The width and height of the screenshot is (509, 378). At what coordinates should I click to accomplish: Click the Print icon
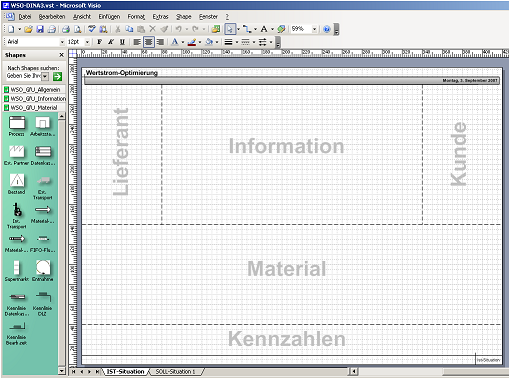66,29
